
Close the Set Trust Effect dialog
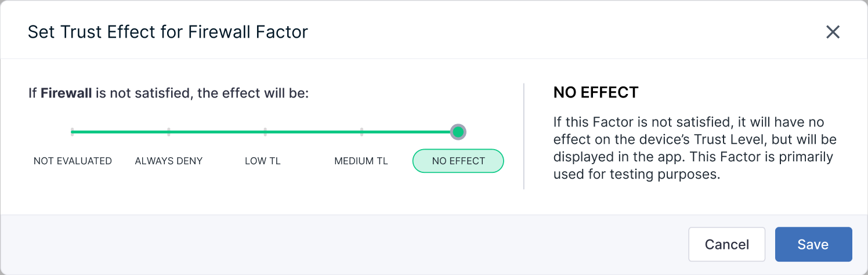[833, 32]
